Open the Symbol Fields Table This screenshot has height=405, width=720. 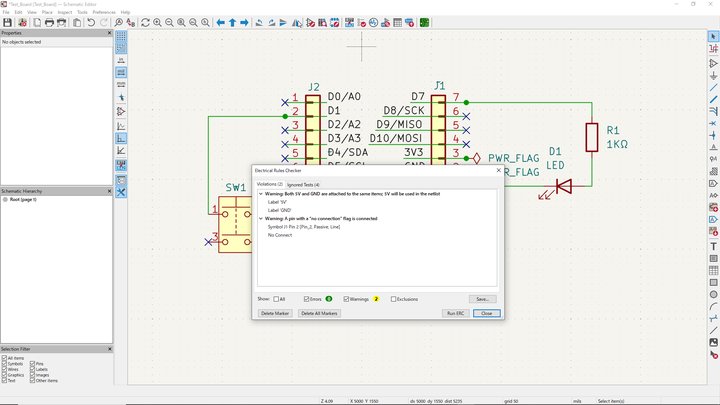tap(398, 22)
